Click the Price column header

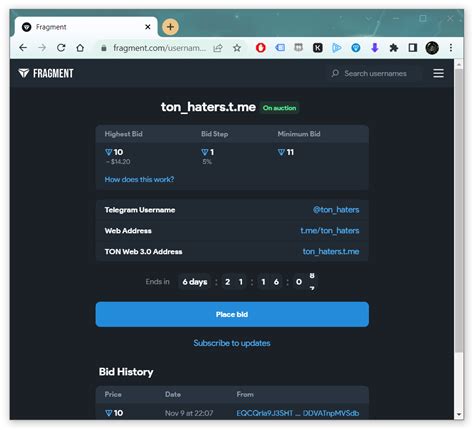113,394
